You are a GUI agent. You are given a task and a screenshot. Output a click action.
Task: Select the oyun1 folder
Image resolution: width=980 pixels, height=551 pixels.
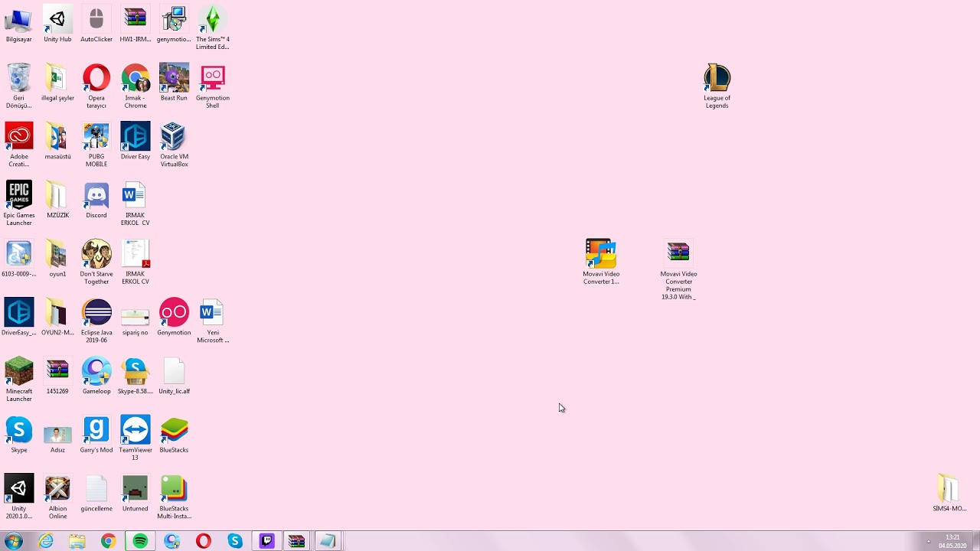point(57,259)
